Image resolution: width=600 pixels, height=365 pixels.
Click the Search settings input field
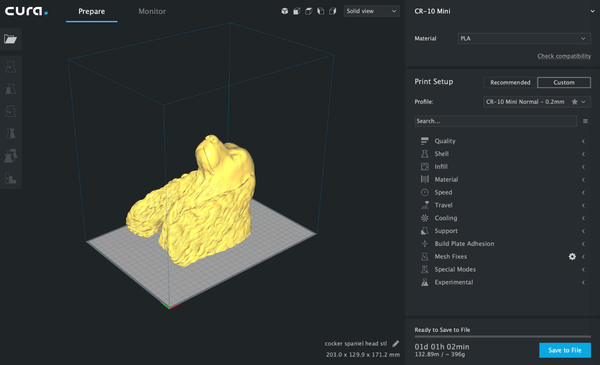tap(496, 121)
